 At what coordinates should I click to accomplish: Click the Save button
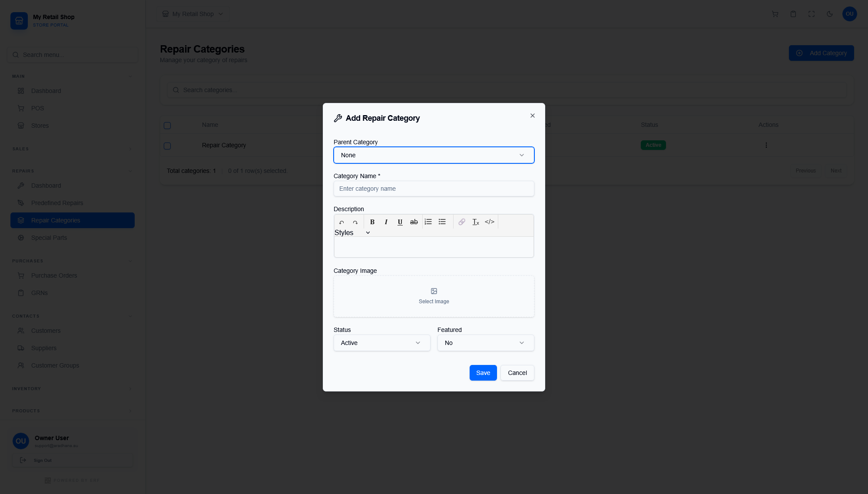(x=483, y=373)
